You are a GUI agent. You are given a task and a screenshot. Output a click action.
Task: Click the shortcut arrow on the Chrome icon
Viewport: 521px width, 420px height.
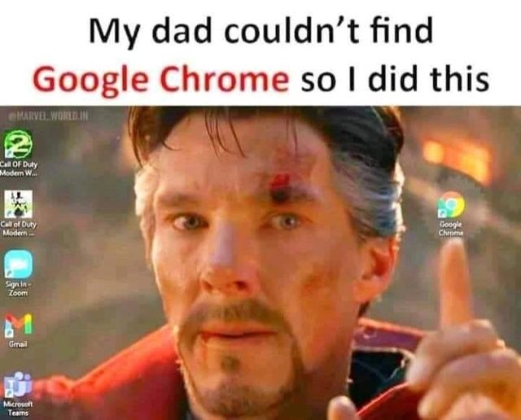point(441,213)
